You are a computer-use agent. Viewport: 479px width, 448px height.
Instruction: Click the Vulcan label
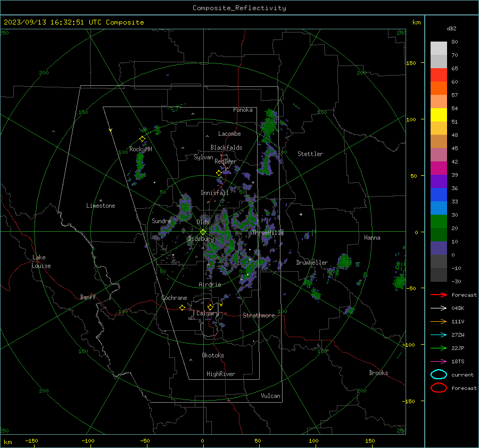271,396
